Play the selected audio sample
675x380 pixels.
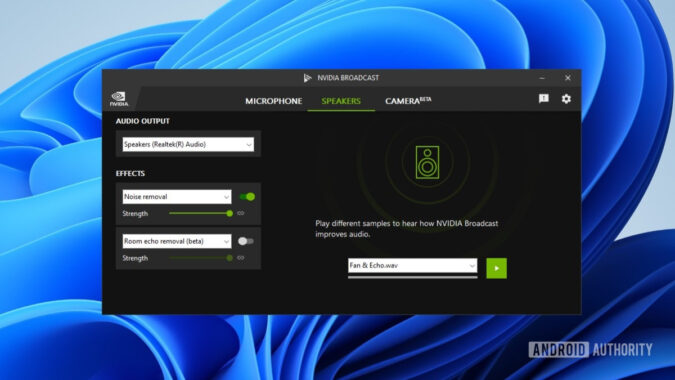[x=496, y=269]
